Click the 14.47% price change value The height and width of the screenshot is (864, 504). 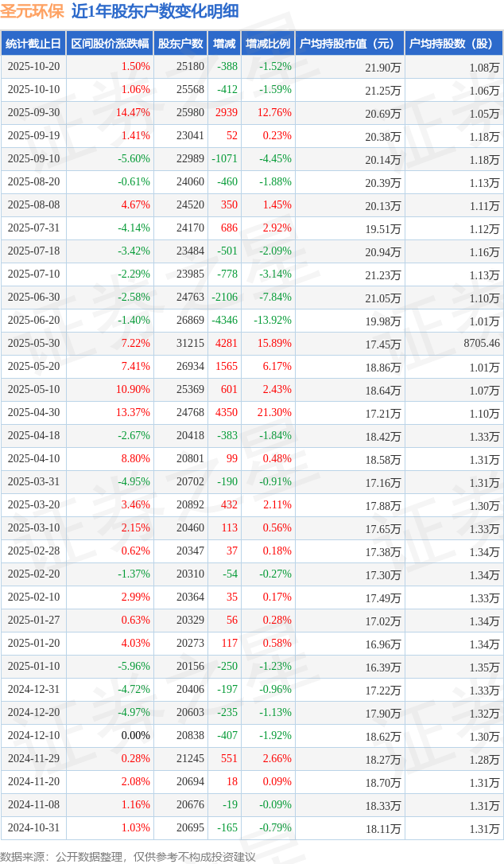pos(133,113)
